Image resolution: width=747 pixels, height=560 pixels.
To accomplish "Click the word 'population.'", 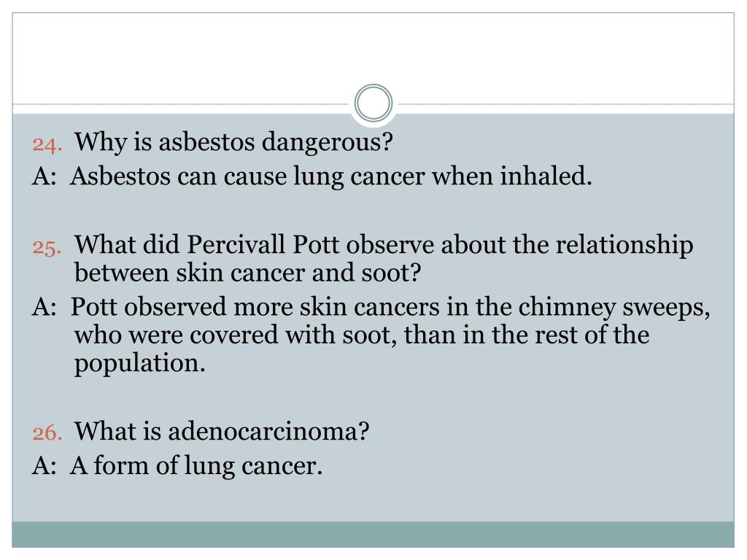I will pyautogui.click(x=140, y=365).
